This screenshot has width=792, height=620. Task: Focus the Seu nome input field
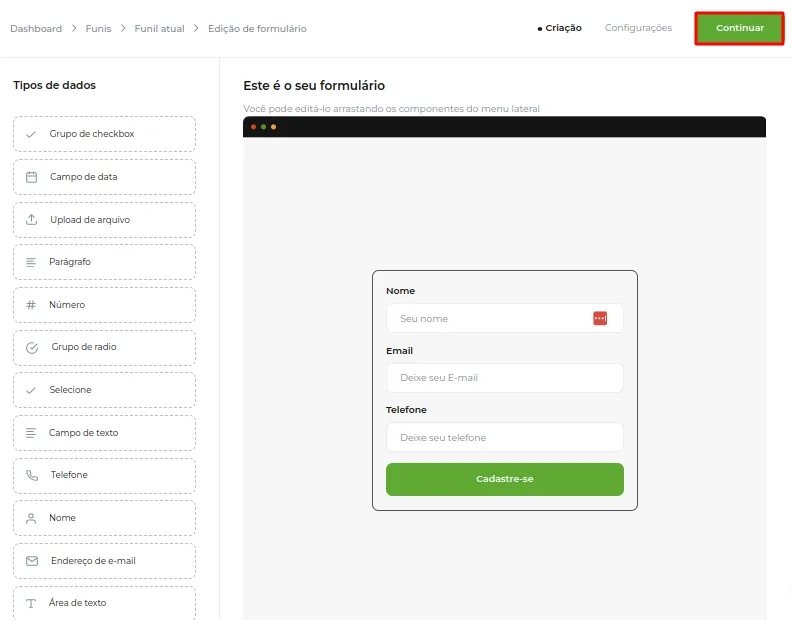[x=505, y=318]
